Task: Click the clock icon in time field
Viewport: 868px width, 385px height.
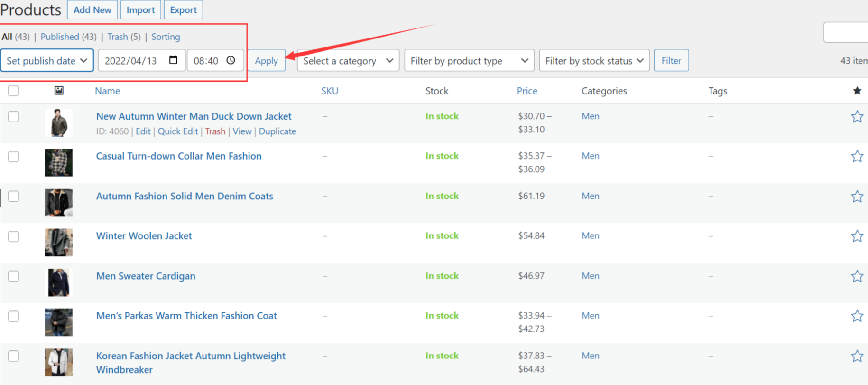Action: pos(231,60)
